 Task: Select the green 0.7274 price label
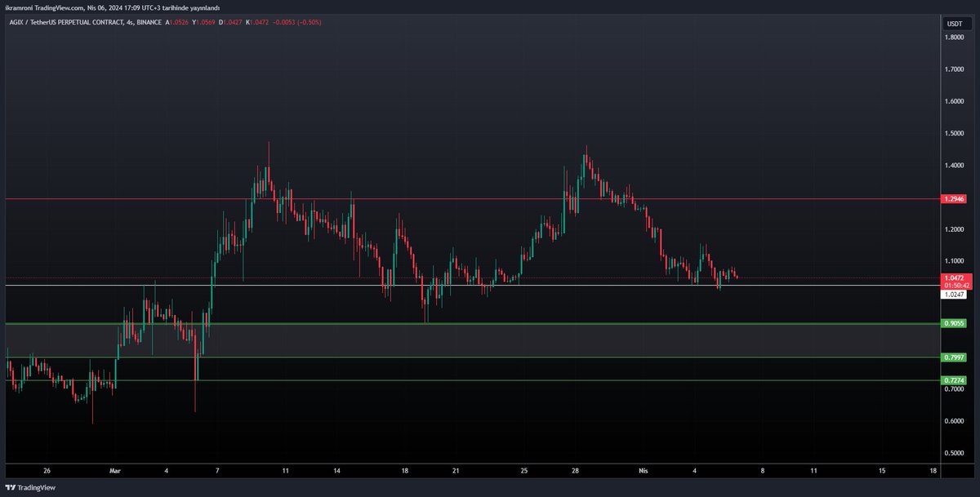(955, 380)
